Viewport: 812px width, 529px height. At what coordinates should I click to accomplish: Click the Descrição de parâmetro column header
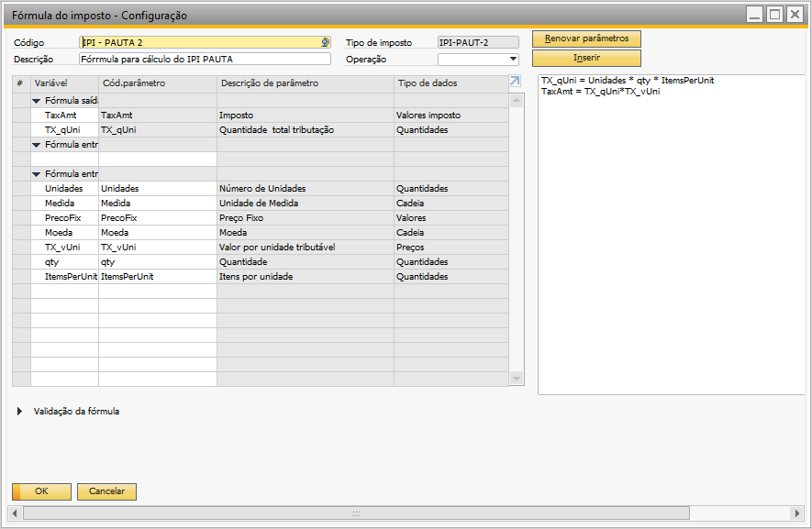(x=306, y=83)
